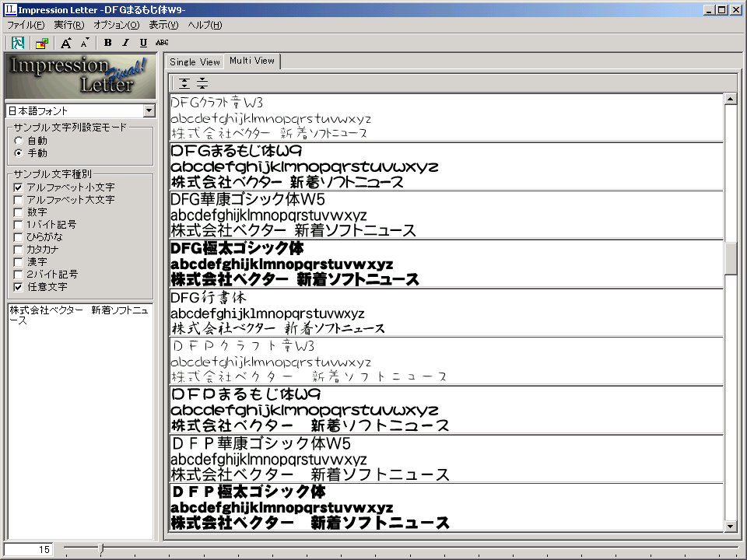This screenshot has height=560, width=747.
Task: Open the 実行(R) menu
Action: tap(69, 25)
